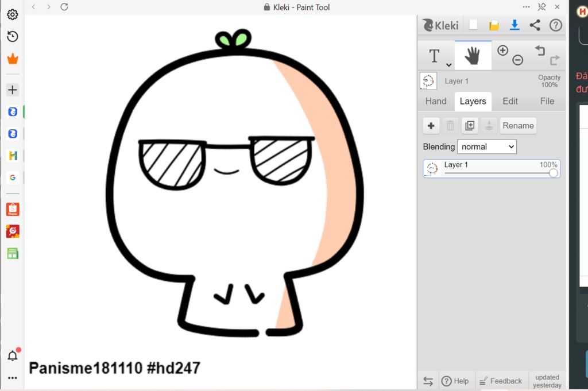Click the Opacity 100% label
The width and height of the screenshot is (588, 391).
click(x=549, y=81)
